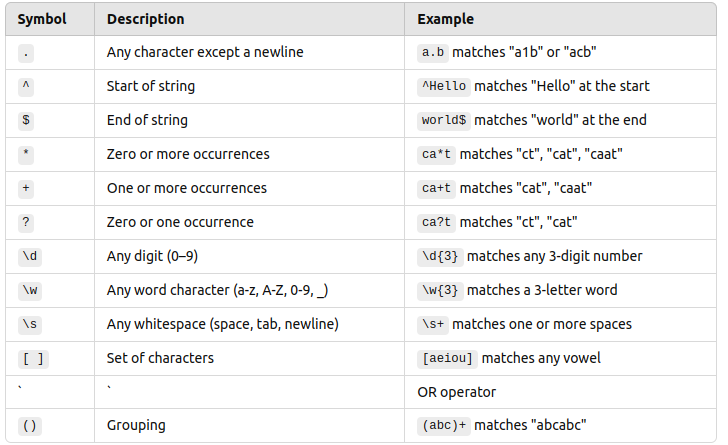Click the Example column header
The image size is (728, 445).
click(445, 19)
